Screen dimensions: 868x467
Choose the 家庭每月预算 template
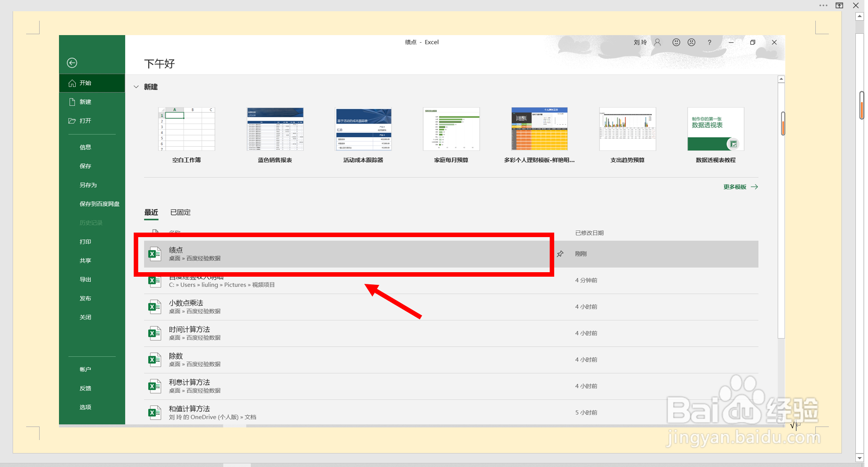tap(451, 135)
